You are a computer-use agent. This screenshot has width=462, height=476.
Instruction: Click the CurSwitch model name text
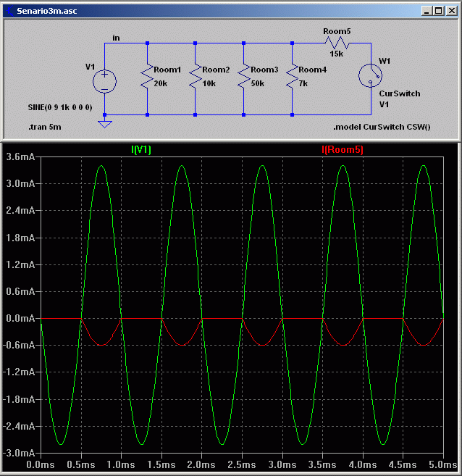click(400, 93)
